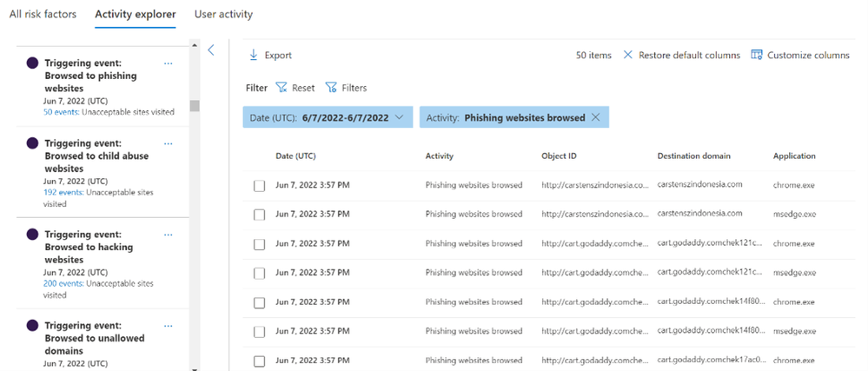Sort by Destination domain column header
868x371 pixels.
[x=693, y=156]
